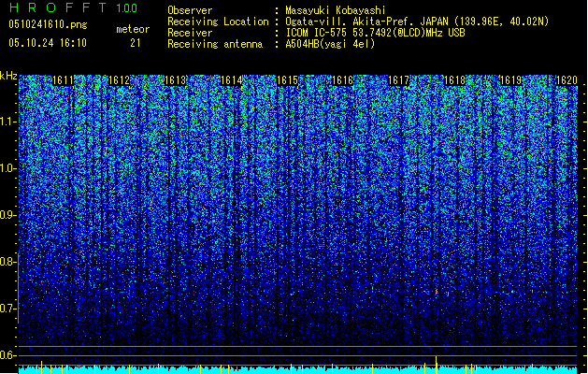Click the date stamp 05.10.24 16:10
The height and width of the screenshot is (374, 588).
(48, 43)
